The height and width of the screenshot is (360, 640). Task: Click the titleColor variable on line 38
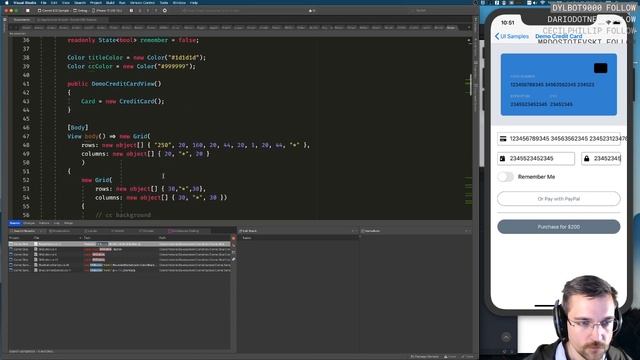pyautogui.click(x=105, y=58)
